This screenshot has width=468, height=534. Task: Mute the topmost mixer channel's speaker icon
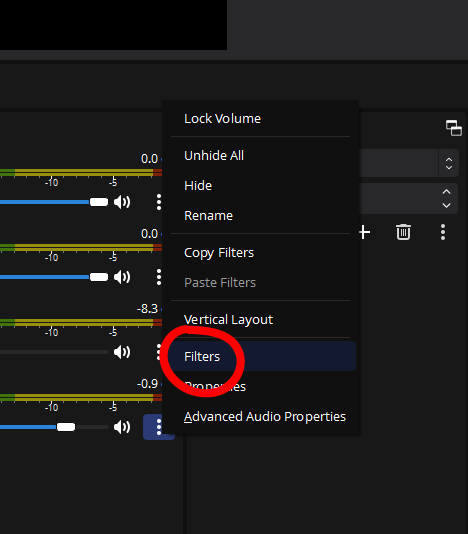122,202
